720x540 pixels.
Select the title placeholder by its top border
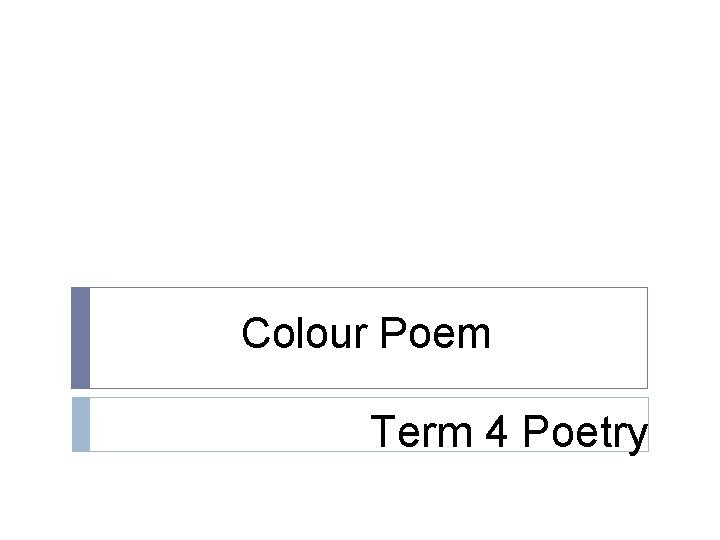369,287
